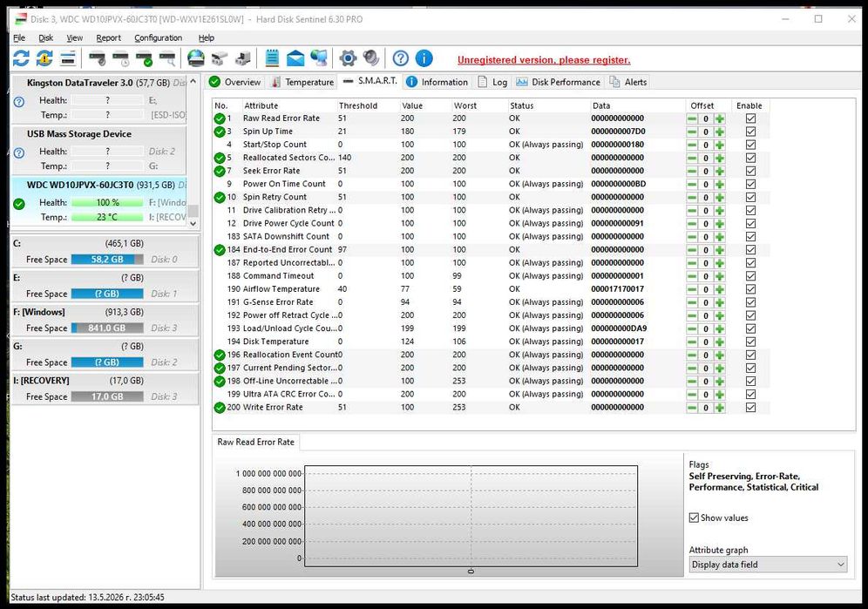Click the minus button in Spin Up Time row
868x609 pixels.
[692, 132]
